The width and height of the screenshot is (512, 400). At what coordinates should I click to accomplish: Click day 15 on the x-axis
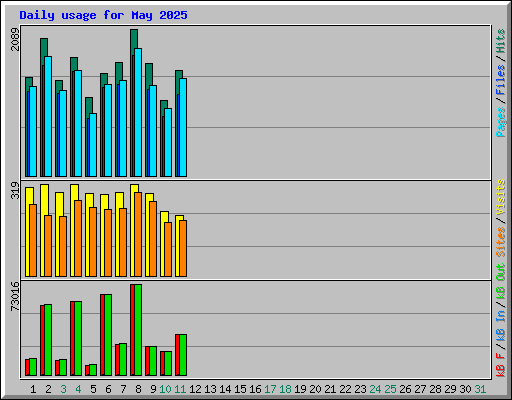240,389
